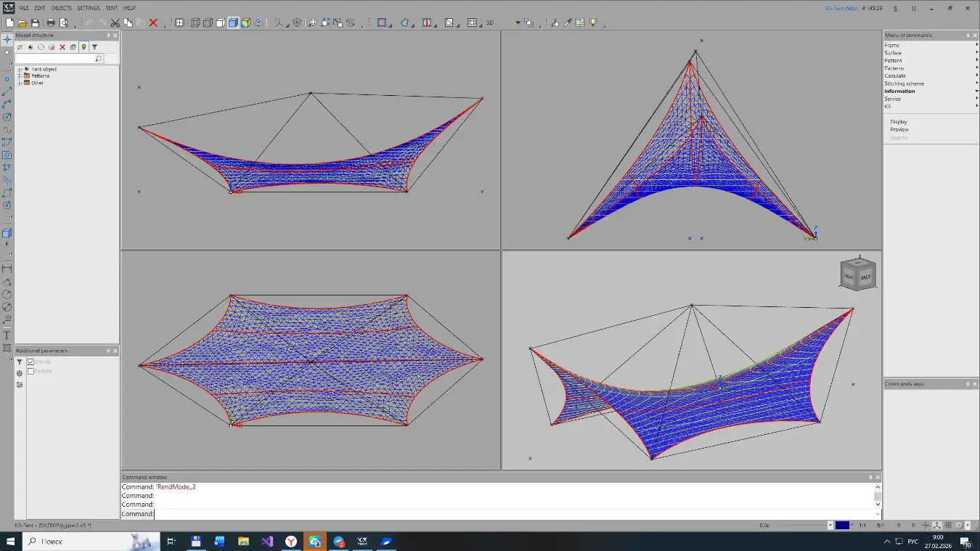Select the Print tool in the toolbar
This screenshot has height=551, width=980.
click(51, 23)
